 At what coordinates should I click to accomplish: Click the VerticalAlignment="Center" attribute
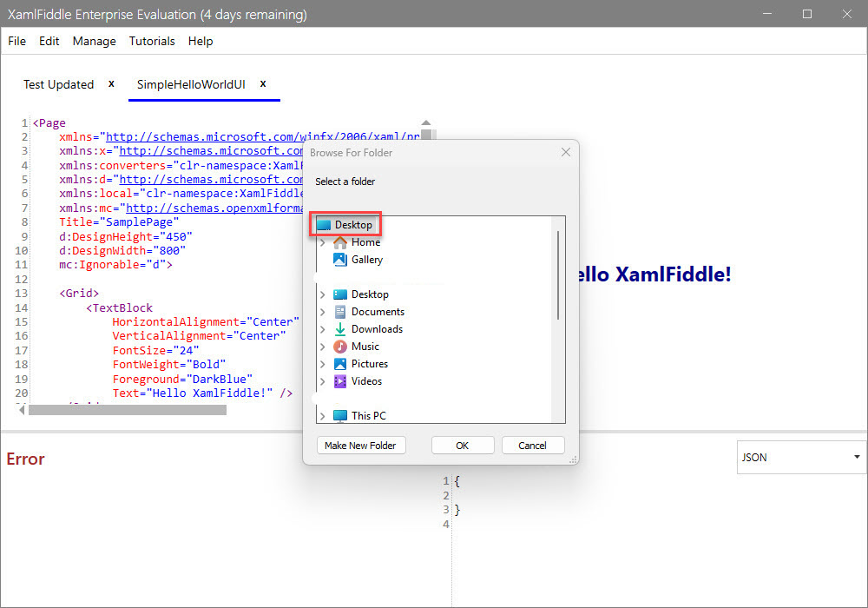(x=200, y=335)
